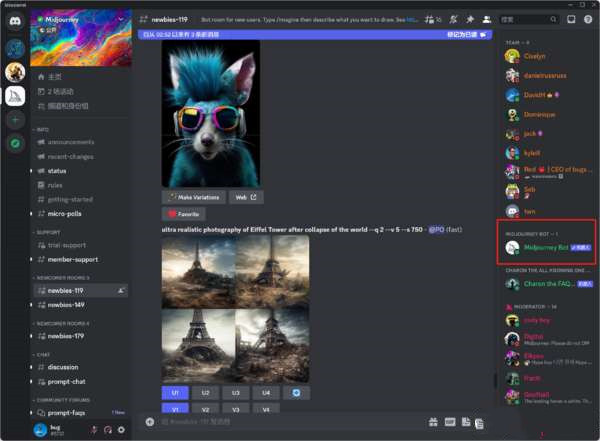Viewport: 600px width, 441px height.
Task: Open the newbies-179 channel
Action: coord(81,336)
